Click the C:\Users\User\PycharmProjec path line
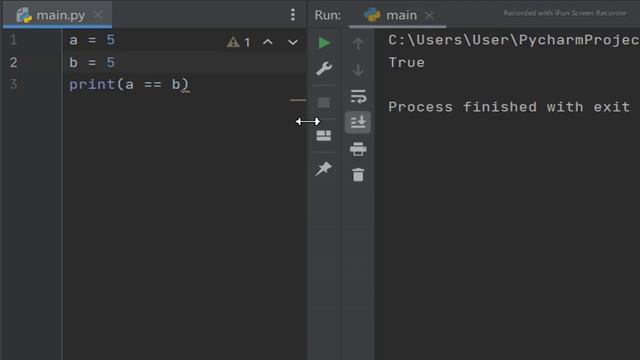The height and width of the screenshot is (360, 640). pos(513,40)
